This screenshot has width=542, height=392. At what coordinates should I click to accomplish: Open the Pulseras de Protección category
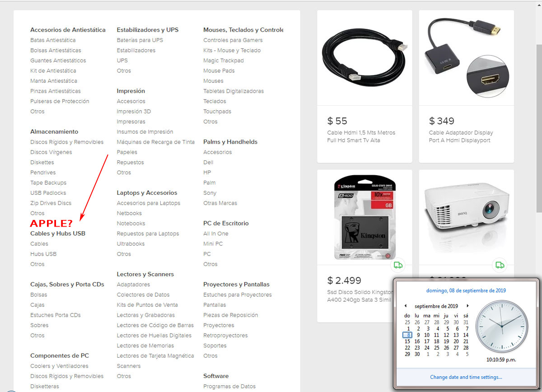tap(60, 101)
